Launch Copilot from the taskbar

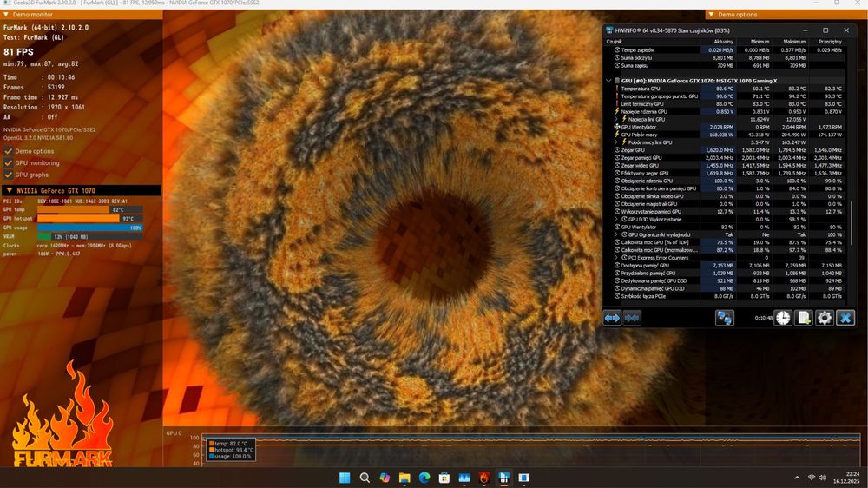tap(385, 478)
